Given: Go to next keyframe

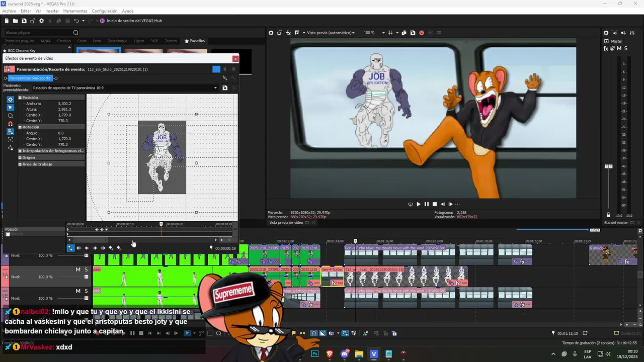Looking at the screenshot, I should point(95,248).
